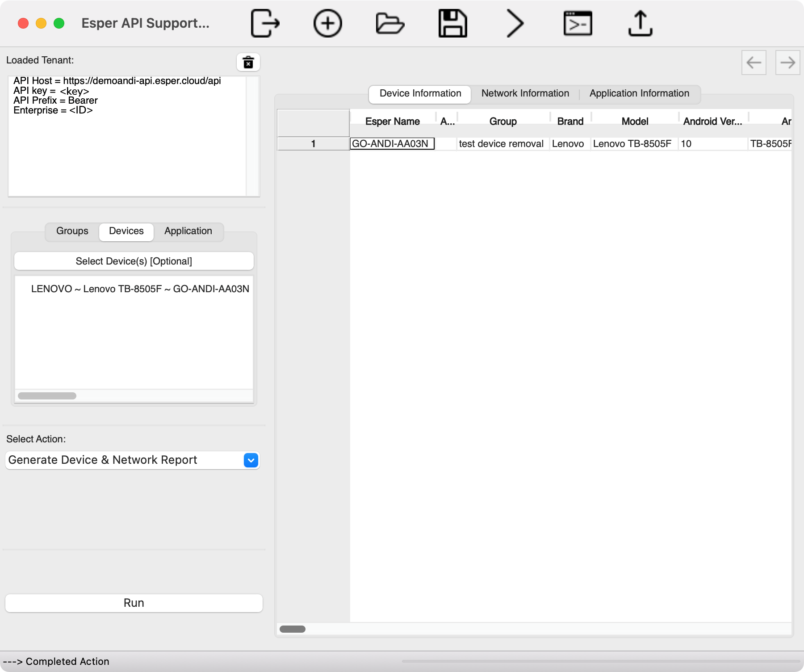Screen dimensions: 804x672
Task: Open the Network Information tab
Action: [525, 93]
